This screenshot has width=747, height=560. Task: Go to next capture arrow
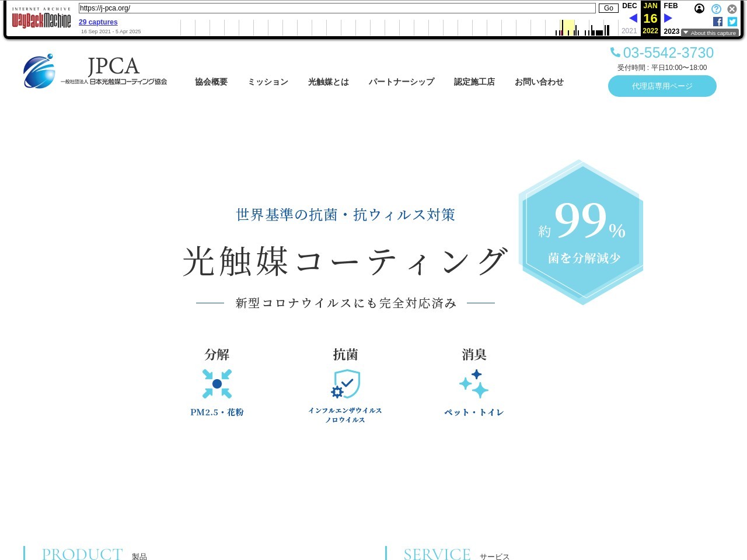point(668,19)
